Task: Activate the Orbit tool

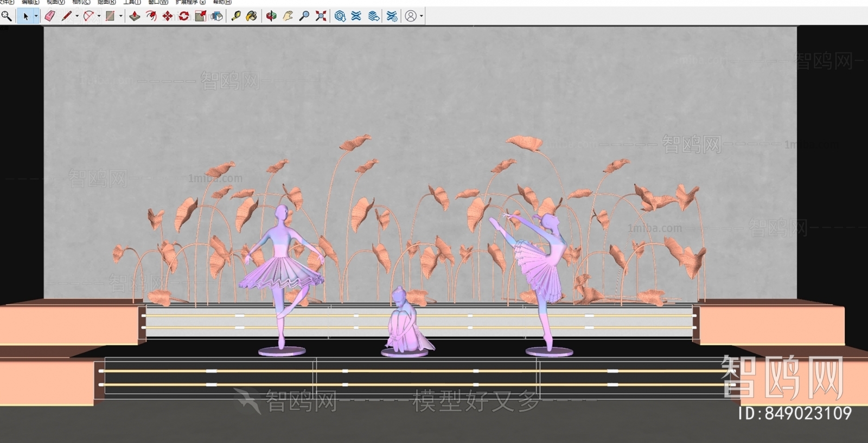Action: (x=271, y=16)
